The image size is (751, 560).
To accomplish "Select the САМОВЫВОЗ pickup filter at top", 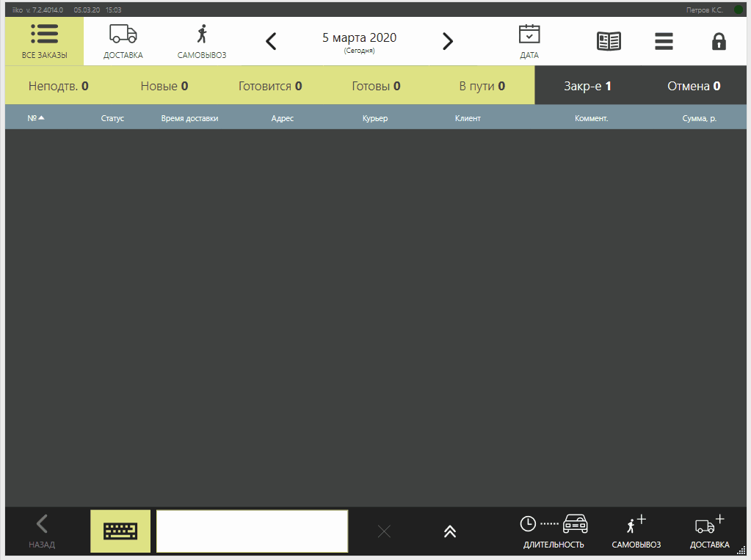I will tap(202, 41).
